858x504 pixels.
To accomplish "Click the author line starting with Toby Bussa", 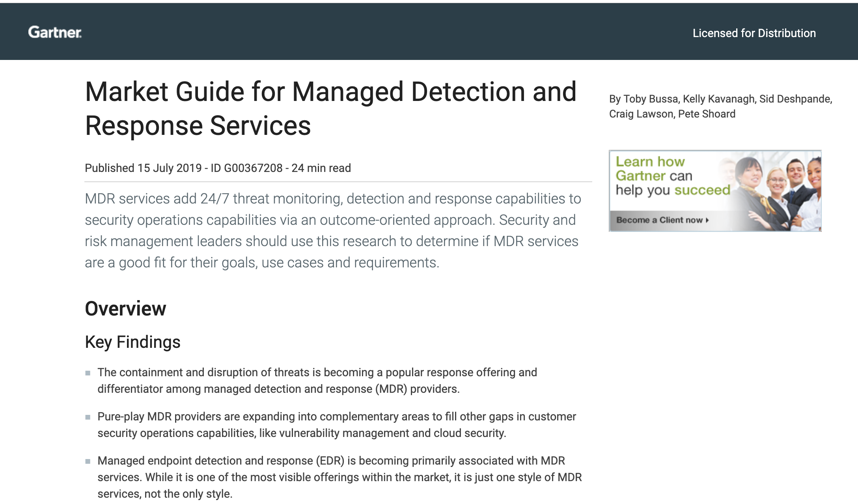I will tap(720, 99).
